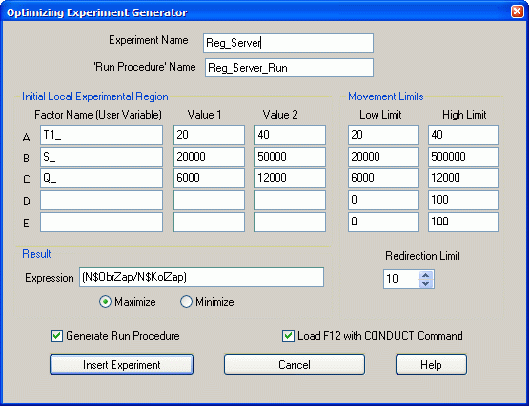Click the empty Factor E name field
The width and height of the screenshot is (529, 406).
click(102, 222)
